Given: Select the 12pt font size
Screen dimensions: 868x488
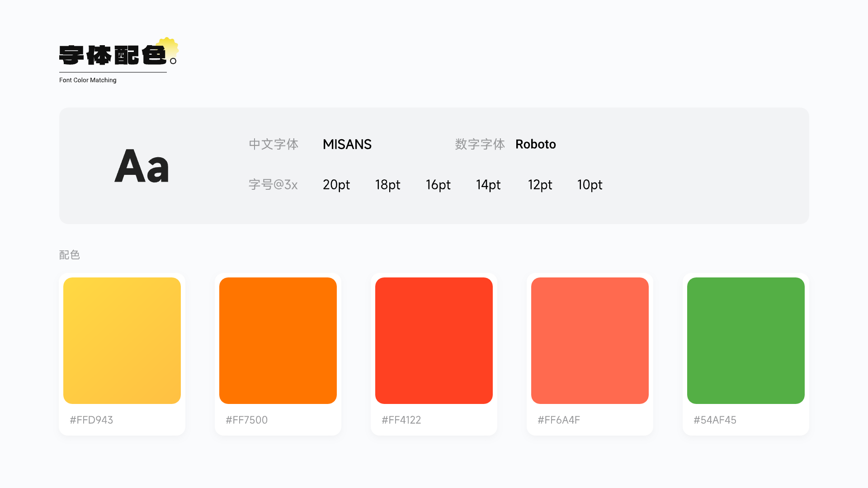Looking at the screenshot, I should click(540, 185).
